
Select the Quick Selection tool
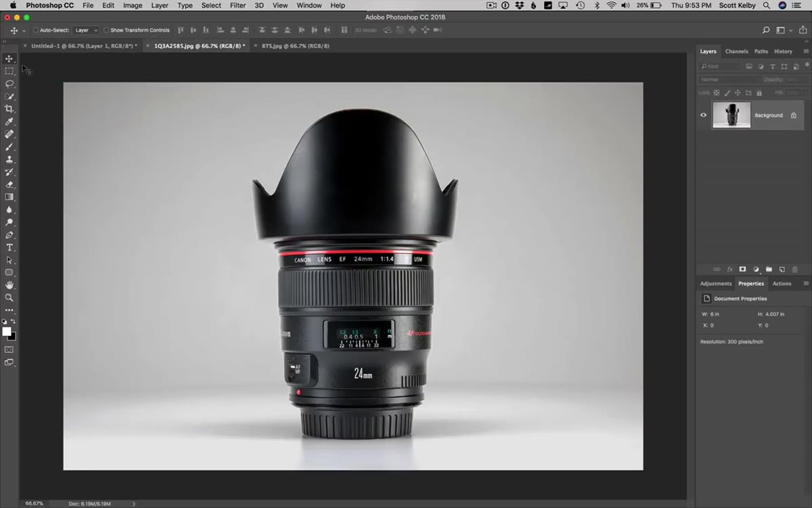click(x=9, y=96)
